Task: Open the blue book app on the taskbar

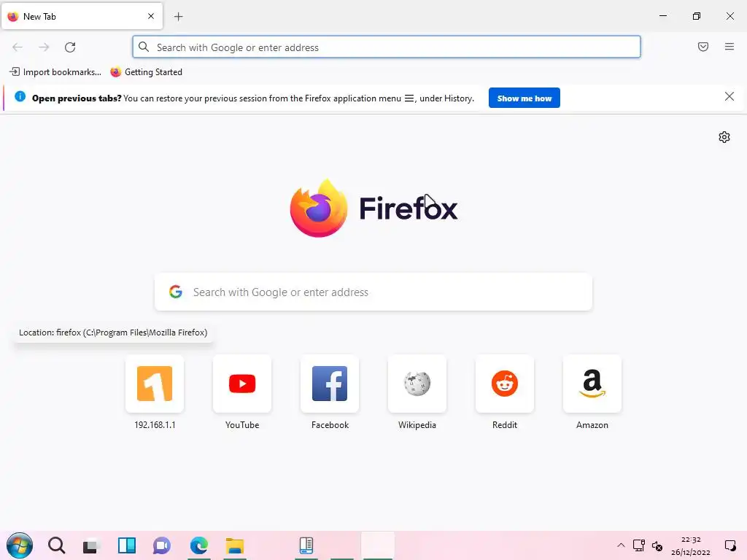Action: (x=306, y=545)
